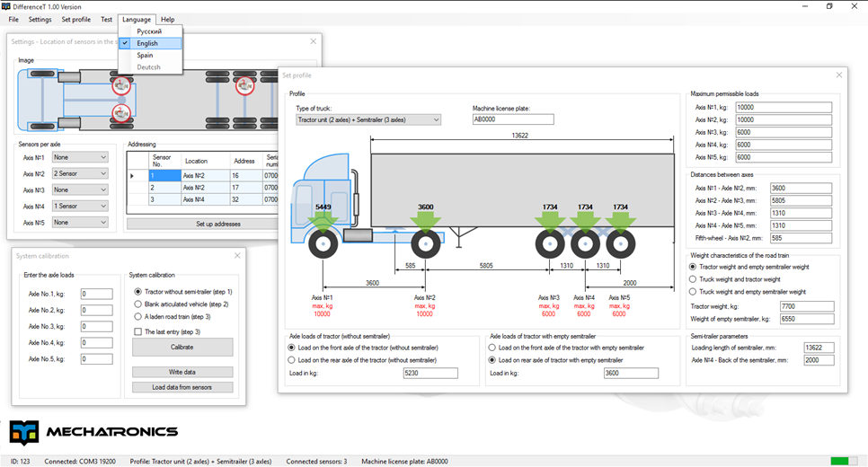Click the row selector arrow in Addressing table
This screenshot has height=467, width=868.
tap(133, 176)
